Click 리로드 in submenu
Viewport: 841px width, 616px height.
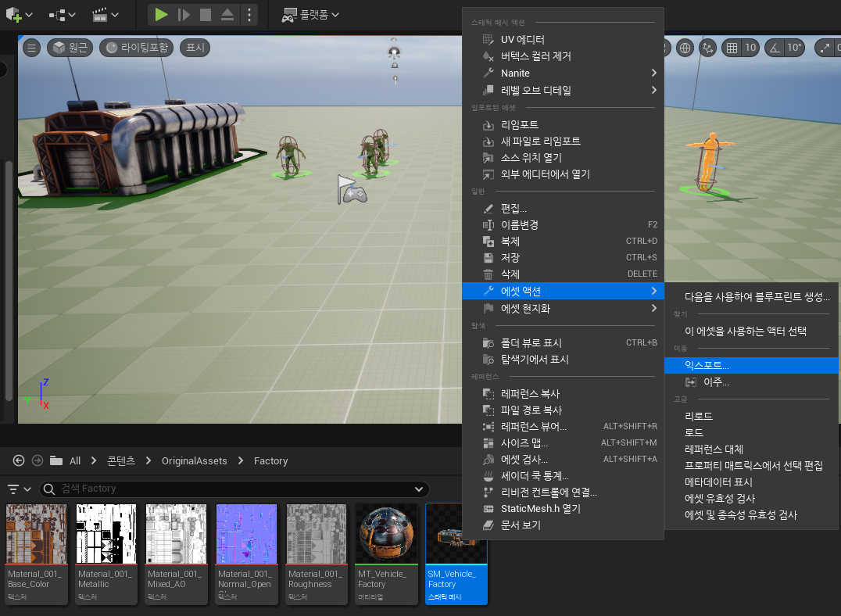[751, 417]
